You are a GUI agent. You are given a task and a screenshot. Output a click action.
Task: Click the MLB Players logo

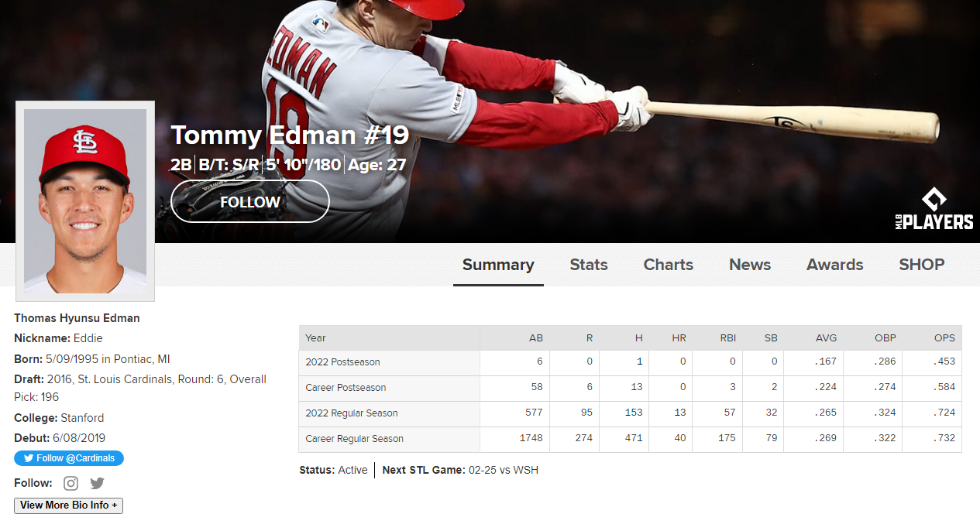[934, 209]
